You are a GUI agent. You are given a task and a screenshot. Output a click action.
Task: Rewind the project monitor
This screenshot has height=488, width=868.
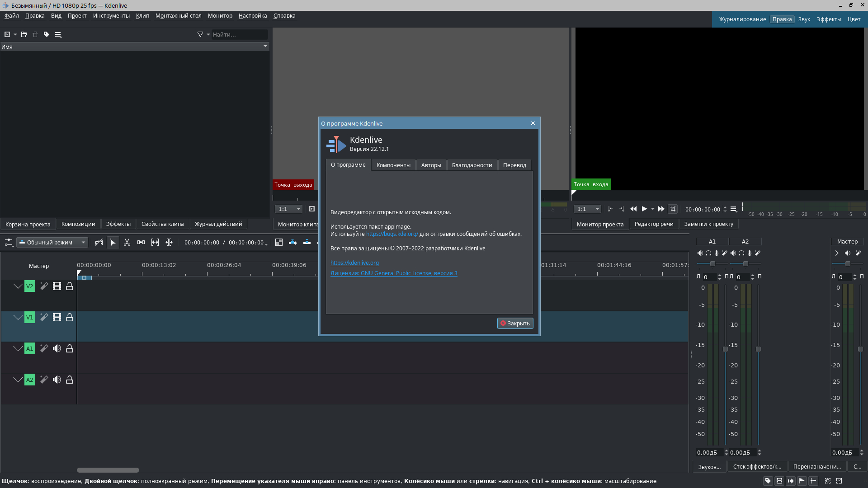coord(633,209)
